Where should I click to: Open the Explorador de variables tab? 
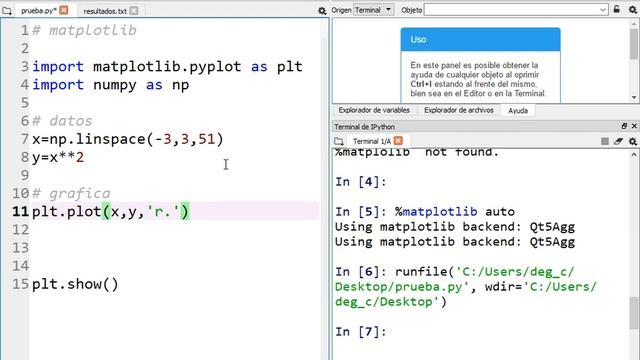[374, 110]
